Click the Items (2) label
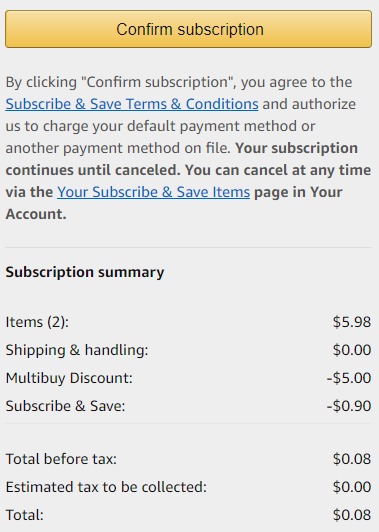The height and width of the screenshot is (532, 379). pyautogui.click(x=37, y=322)
